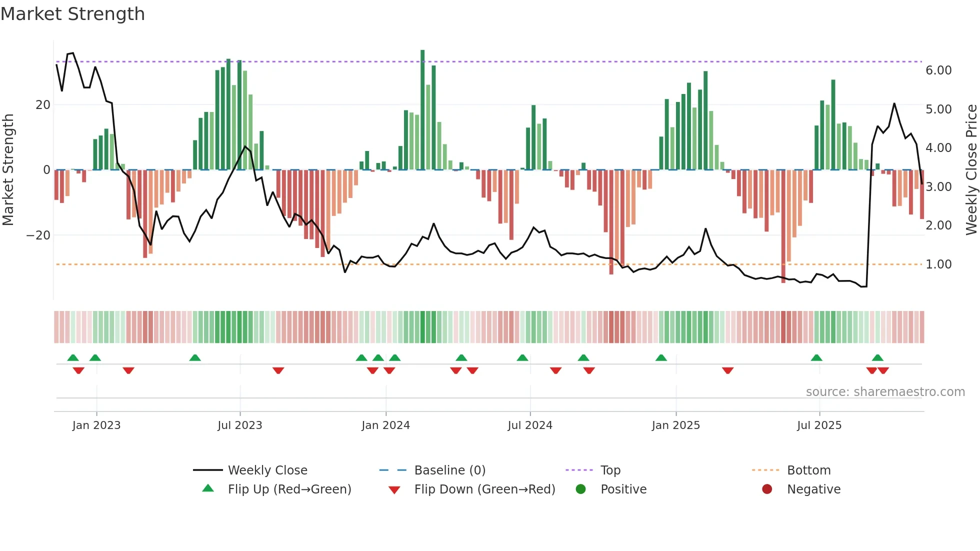This screenshot has height=551, width=980.
Task: Click the Jan 2025 axis label
Action: (x=676, y=425)
